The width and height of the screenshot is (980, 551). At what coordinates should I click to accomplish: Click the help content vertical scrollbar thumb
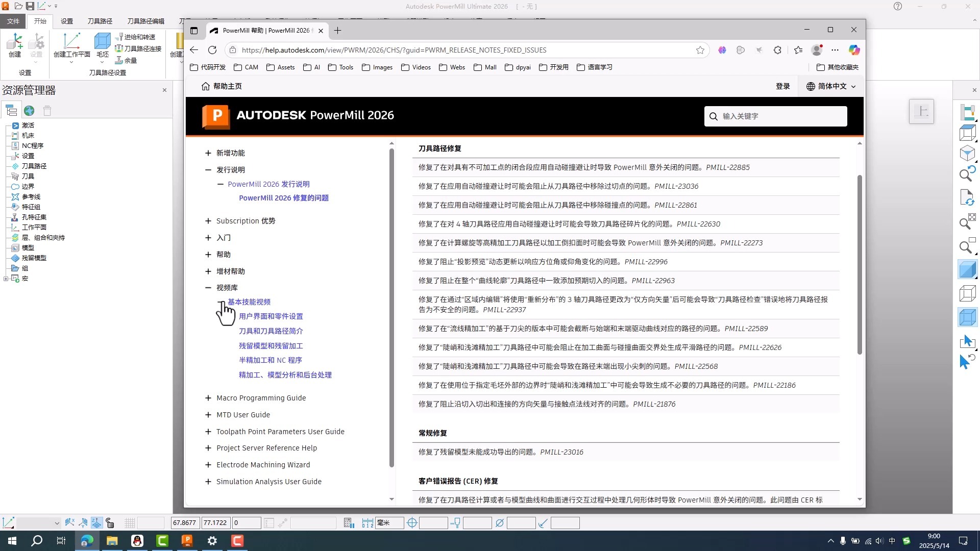point(860,265)
